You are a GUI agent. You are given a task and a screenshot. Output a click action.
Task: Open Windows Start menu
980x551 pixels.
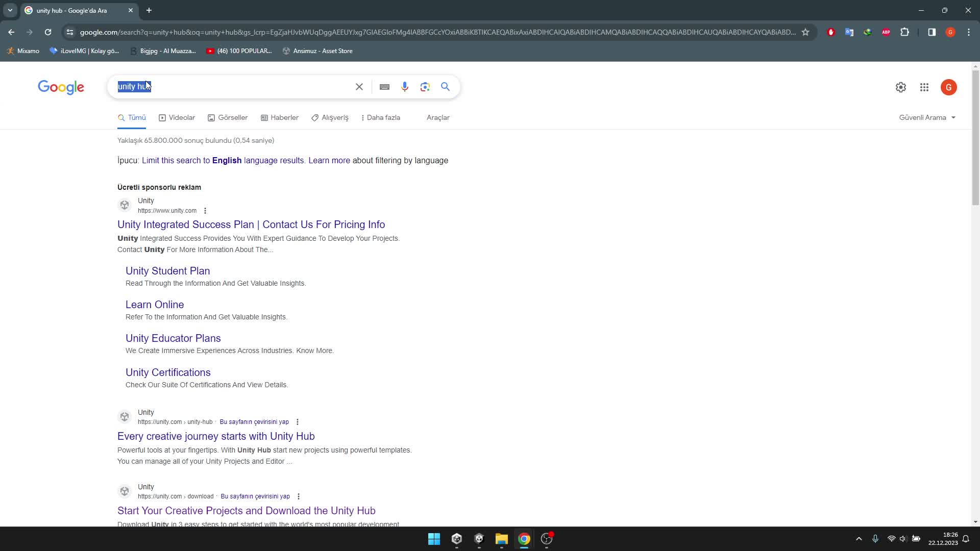tap(434, 539)
